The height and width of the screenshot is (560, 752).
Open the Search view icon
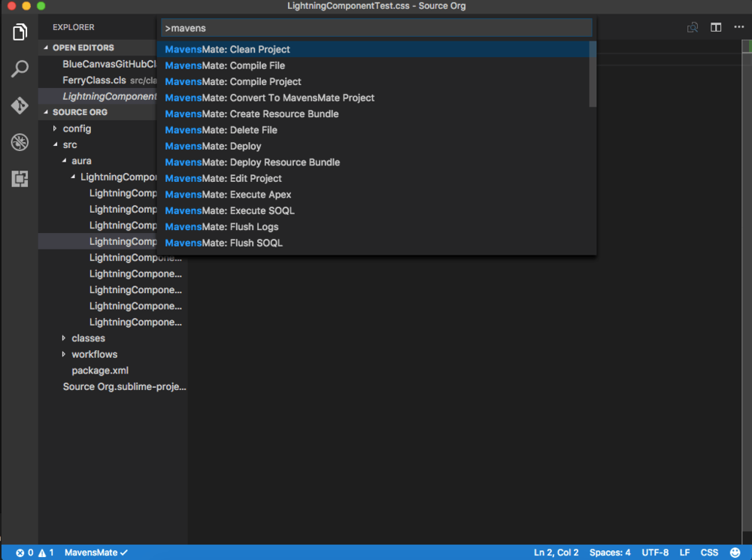click(x=20, y=68)
